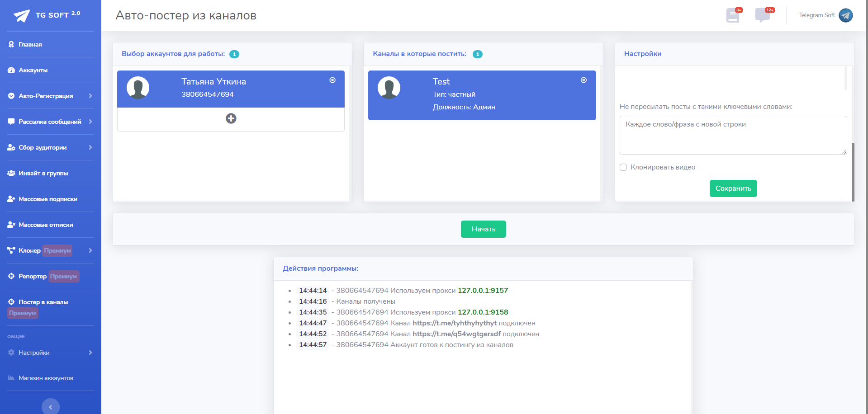
Task: Click the Массовые подписки user-plus icon
Action: [x=11, y=199]
